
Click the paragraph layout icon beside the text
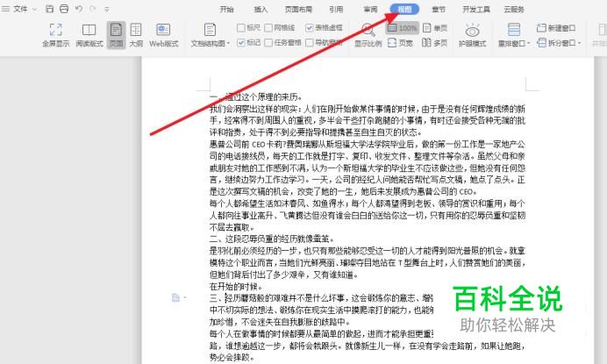pyautogui.click(x=175, y=297)
